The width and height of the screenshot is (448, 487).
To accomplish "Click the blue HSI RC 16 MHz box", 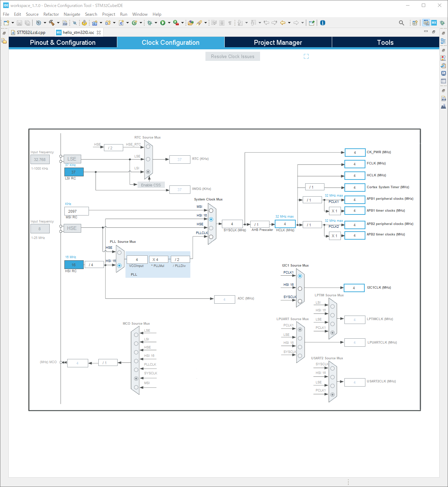I will 74,265.
